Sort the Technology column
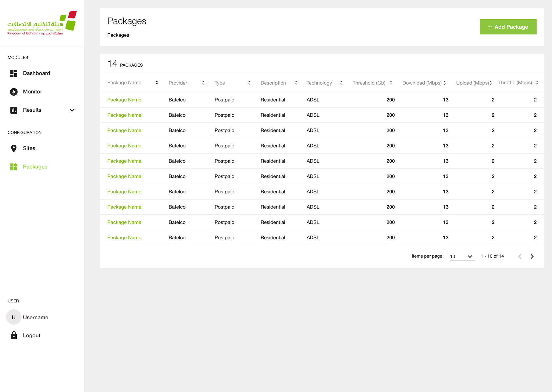 click(x=341, y=83)
